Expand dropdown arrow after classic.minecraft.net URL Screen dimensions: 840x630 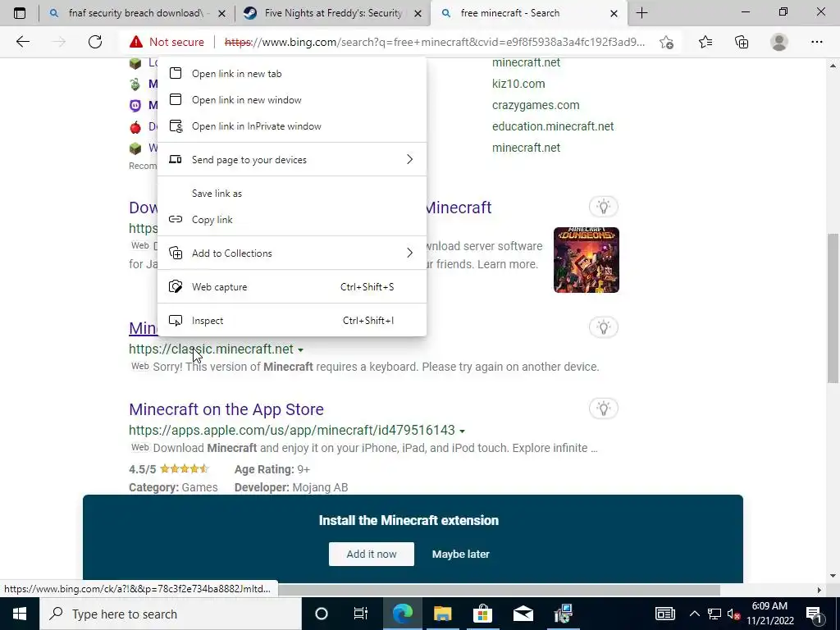(x=300, y=349)
